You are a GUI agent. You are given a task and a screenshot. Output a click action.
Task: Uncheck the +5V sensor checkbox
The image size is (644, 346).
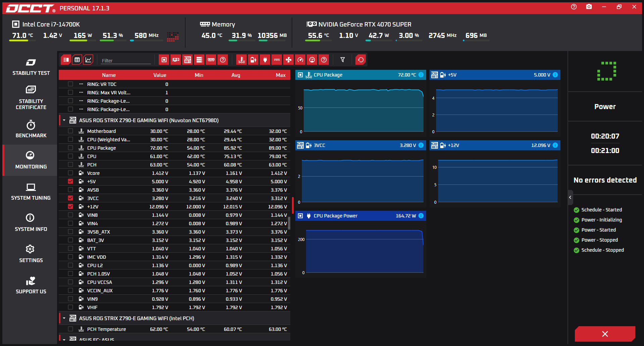70,181
